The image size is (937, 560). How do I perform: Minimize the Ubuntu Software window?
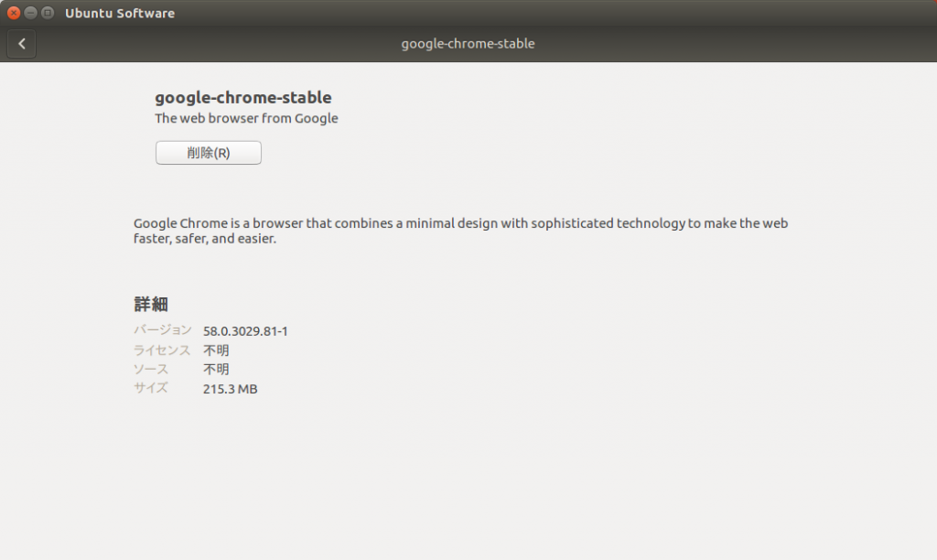pyautogui.click(x=30, y=13)
